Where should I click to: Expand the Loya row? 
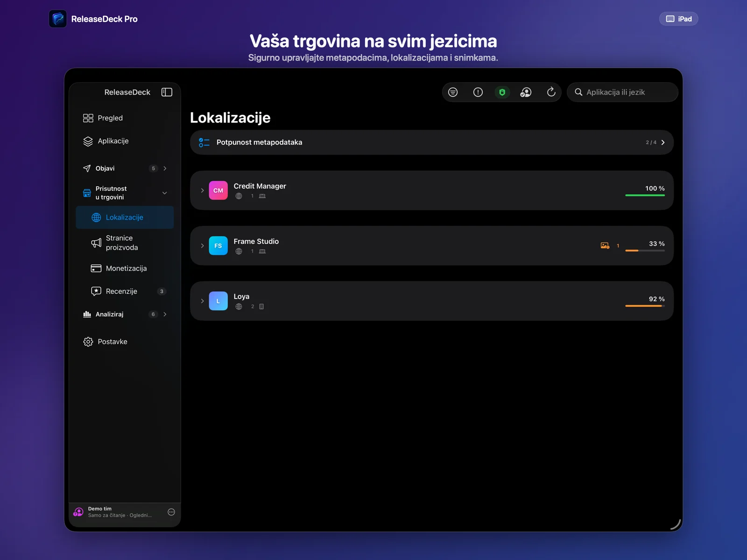pos(202,301)
